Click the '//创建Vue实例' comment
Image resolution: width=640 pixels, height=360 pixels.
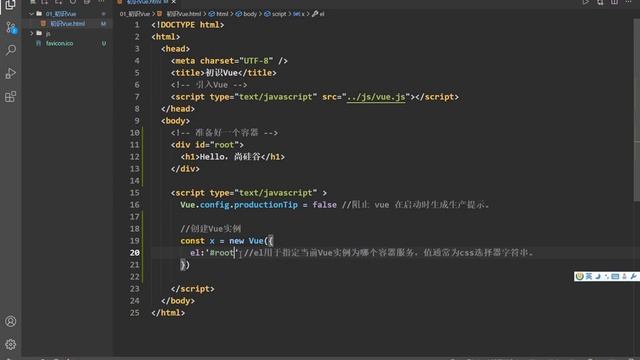pyautogui.click(x=211, y=229)
